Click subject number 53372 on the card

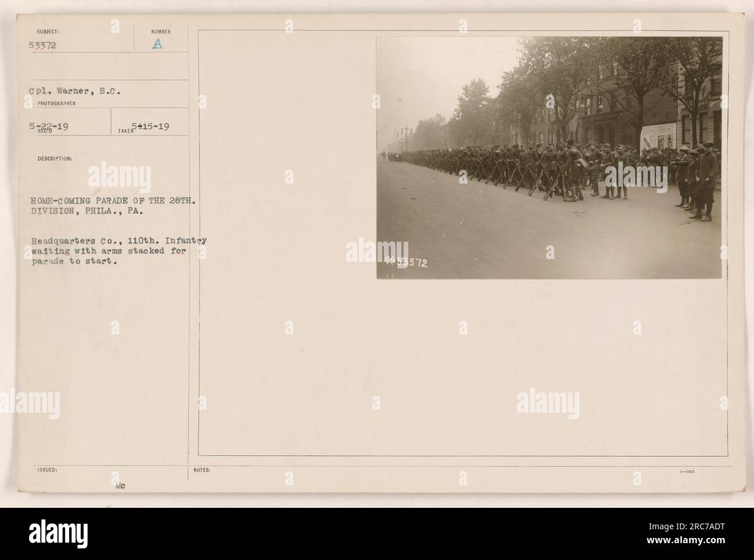(x=42, y=47)
